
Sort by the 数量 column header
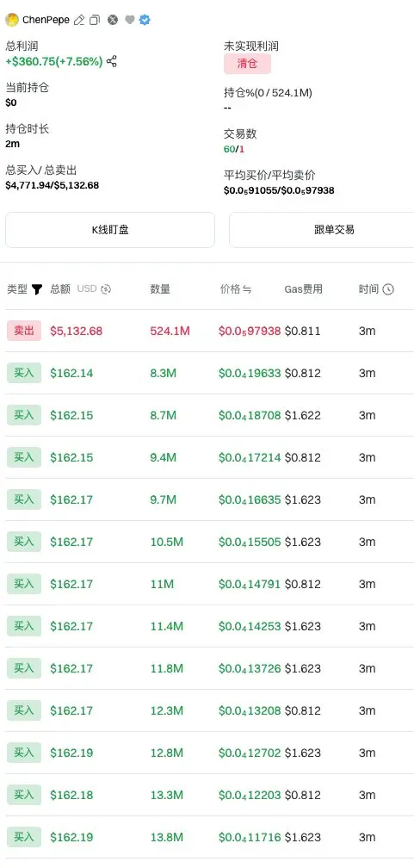[160, 289]
